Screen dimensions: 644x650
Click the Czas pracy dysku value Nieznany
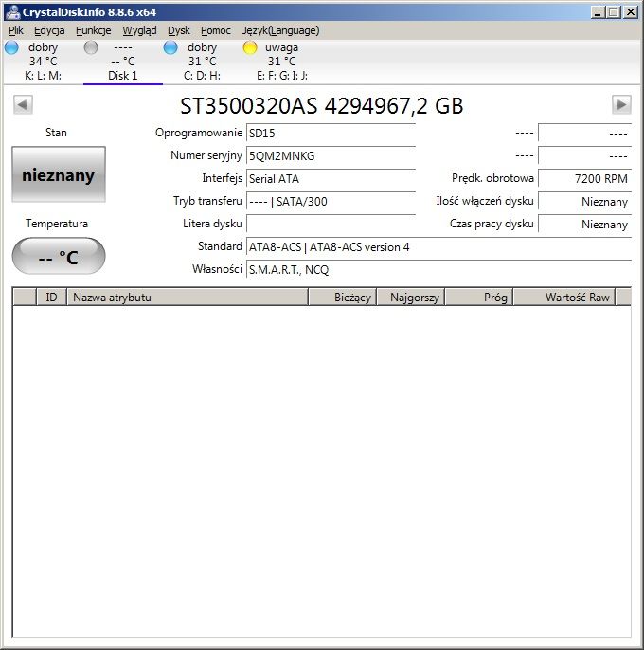[584, 224]
